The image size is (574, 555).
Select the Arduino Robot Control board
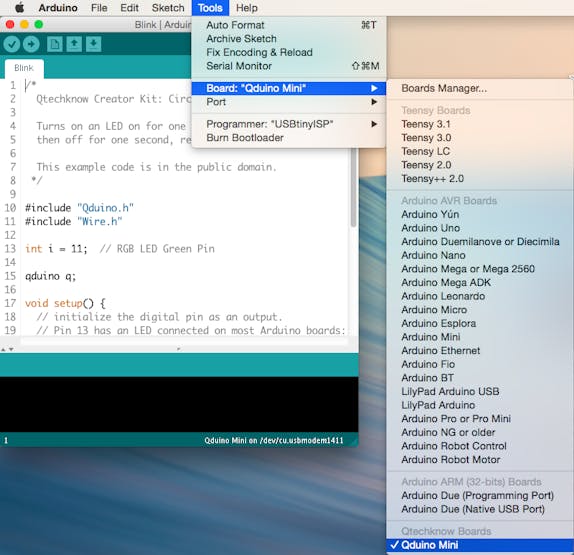click(480, 446)
